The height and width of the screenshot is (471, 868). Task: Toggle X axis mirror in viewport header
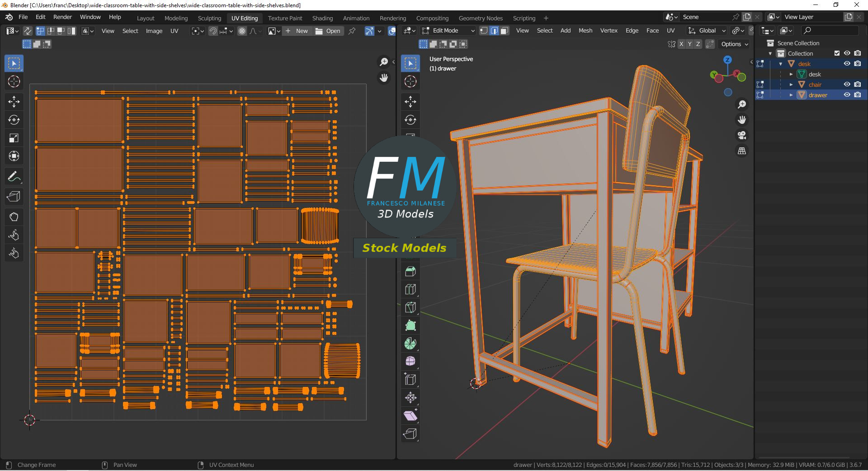[x=681, y=44]
